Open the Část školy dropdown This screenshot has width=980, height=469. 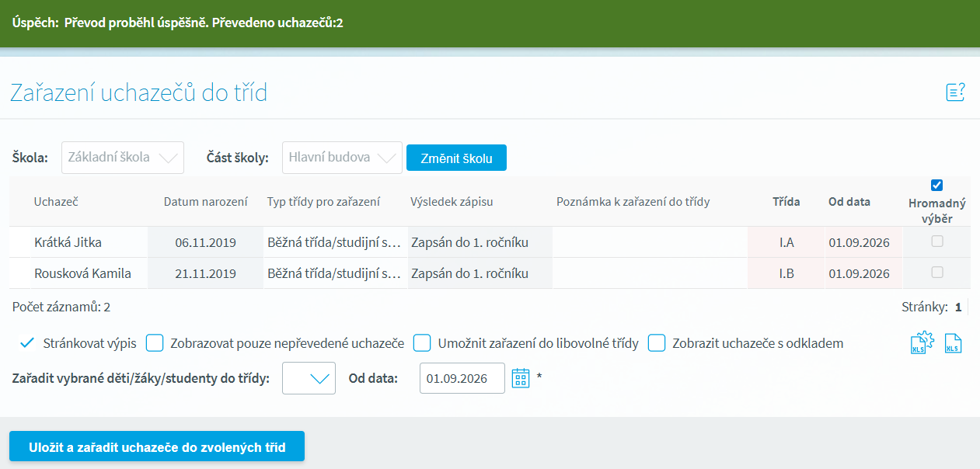(x=342, y=158)
